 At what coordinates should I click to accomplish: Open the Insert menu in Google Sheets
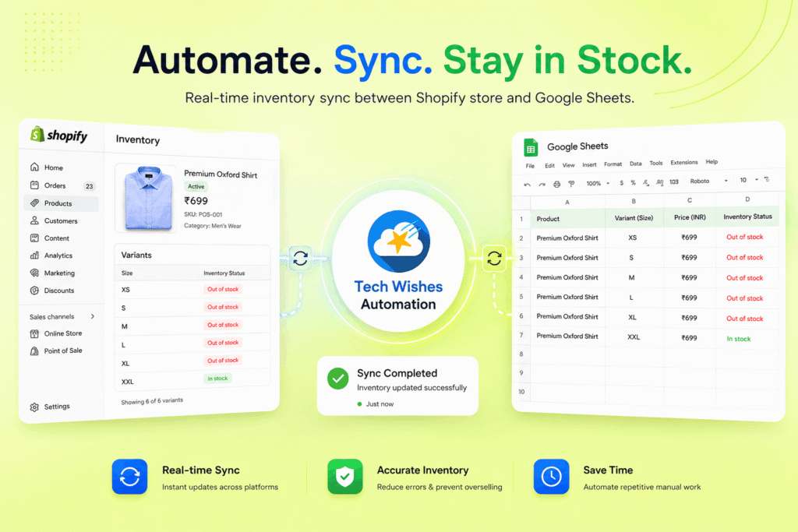coord(589,164)
